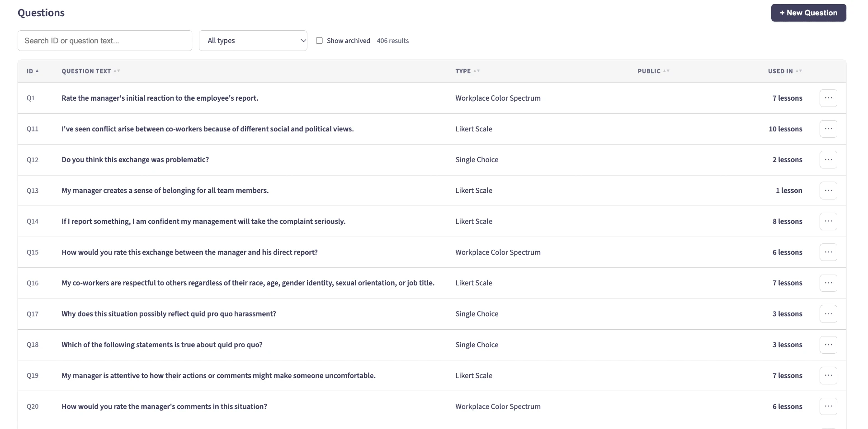Click the Workplace Color Spectrum type on row Q1
The image size is (868, 429).
[498, 98]
